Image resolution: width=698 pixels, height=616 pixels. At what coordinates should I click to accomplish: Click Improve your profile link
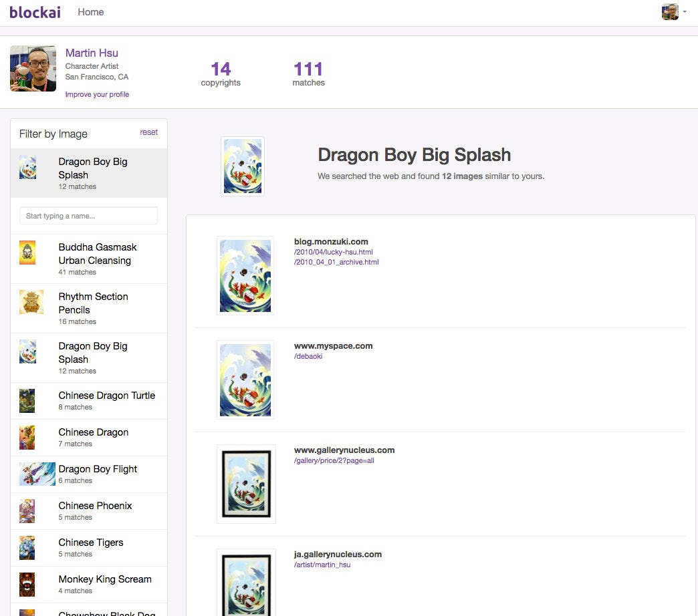[x=97, y=94]
